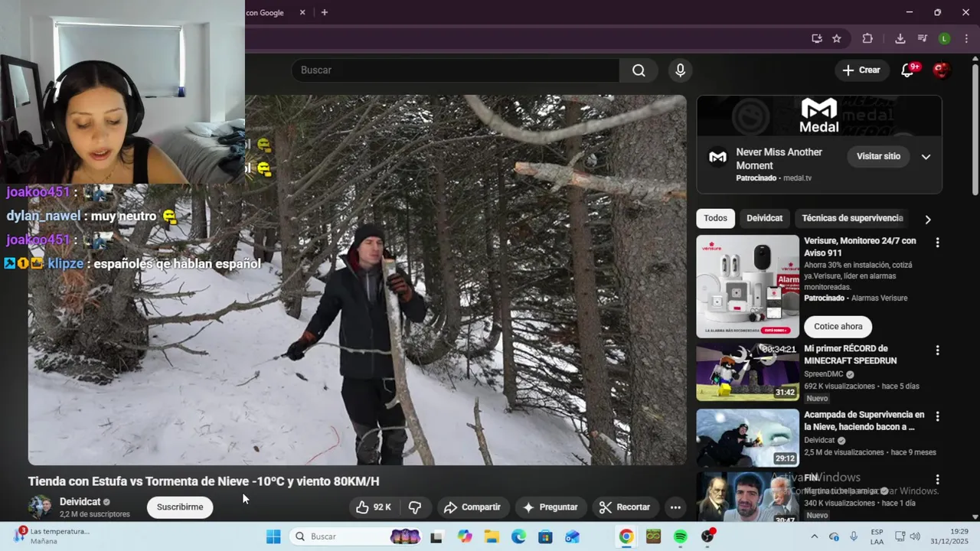Open Windows Start menu

click(273, 536)
